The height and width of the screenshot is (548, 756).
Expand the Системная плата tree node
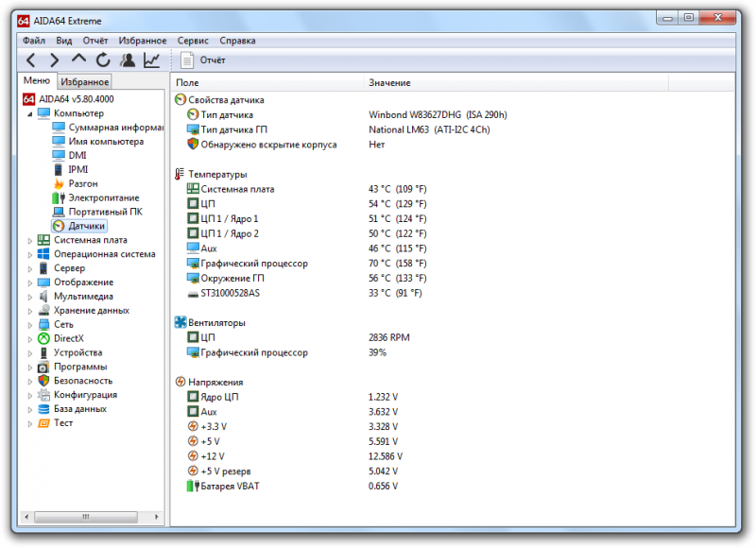coord(29,240)
